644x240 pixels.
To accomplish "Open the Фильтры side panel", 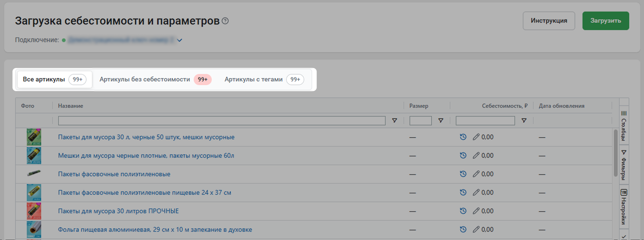I will coord(624,165).
